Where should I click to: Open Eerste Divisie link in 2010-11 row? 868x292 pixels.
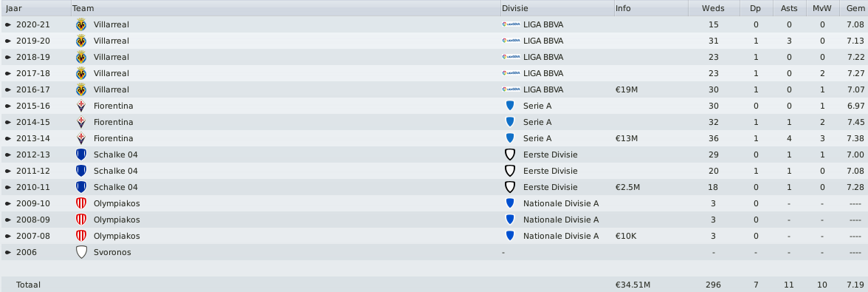(x=550, y=187)
